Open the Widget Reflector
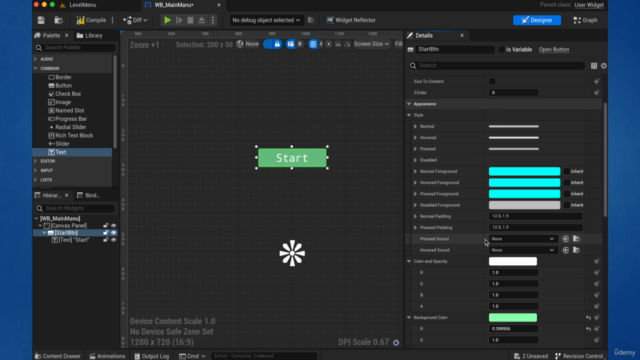The width and height of the screenshot is (640, 360). point(351,20)
